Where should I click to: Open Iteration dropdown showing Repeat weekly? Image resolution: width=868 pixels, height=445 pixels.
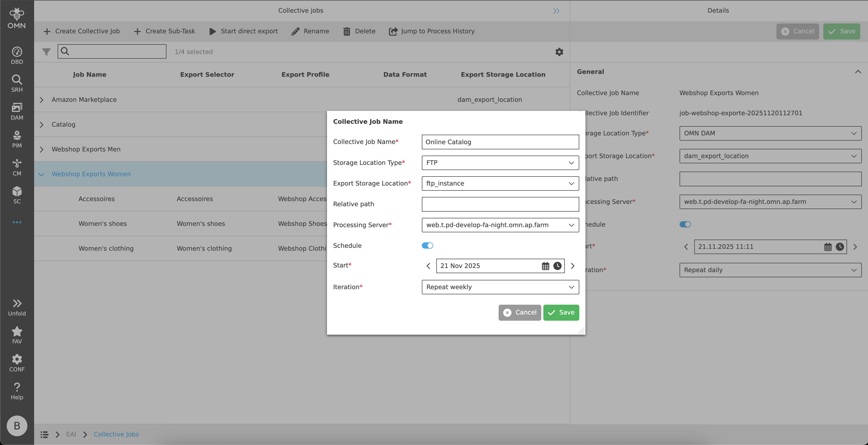pyautogui.click(x=500, y=287)
